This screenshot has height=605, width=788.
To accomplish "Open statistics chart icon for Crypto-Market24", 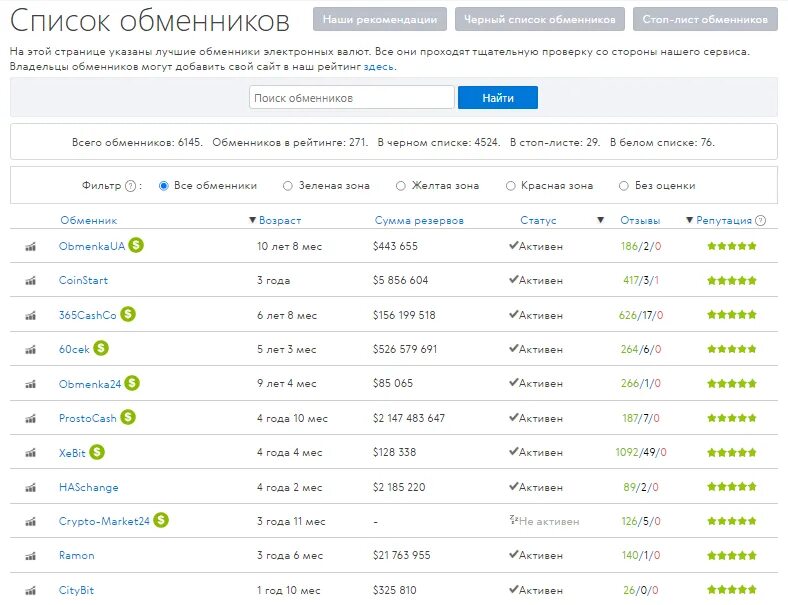I will [x=31, y=522].
